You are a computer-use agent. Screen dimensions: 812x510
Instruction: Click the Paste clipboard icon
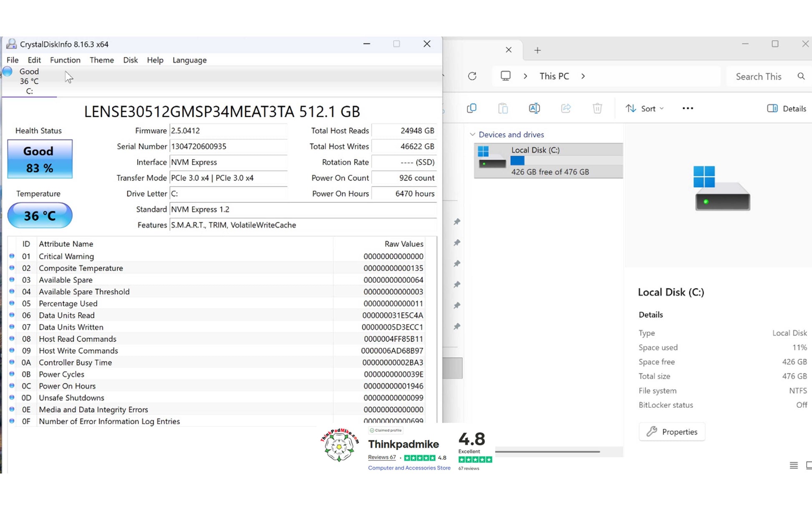[503, 108]
